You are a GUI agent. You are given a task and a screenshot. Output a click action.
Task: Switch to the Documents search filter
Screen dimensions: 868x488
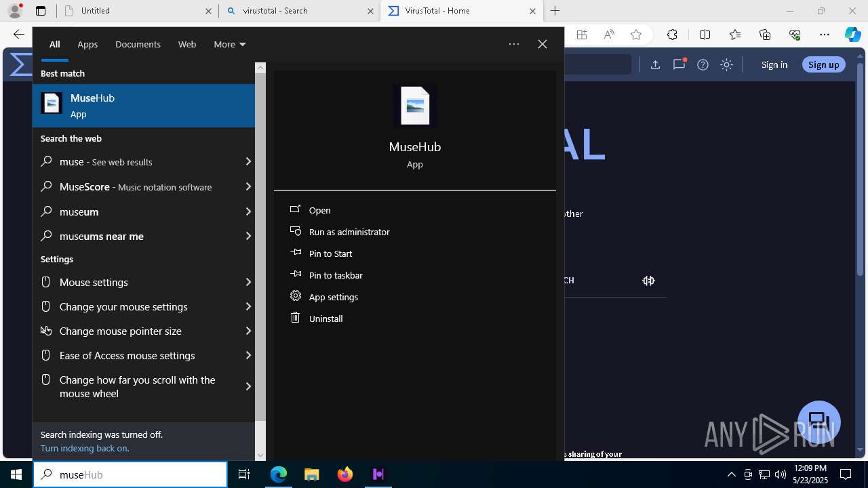(138, 44)
